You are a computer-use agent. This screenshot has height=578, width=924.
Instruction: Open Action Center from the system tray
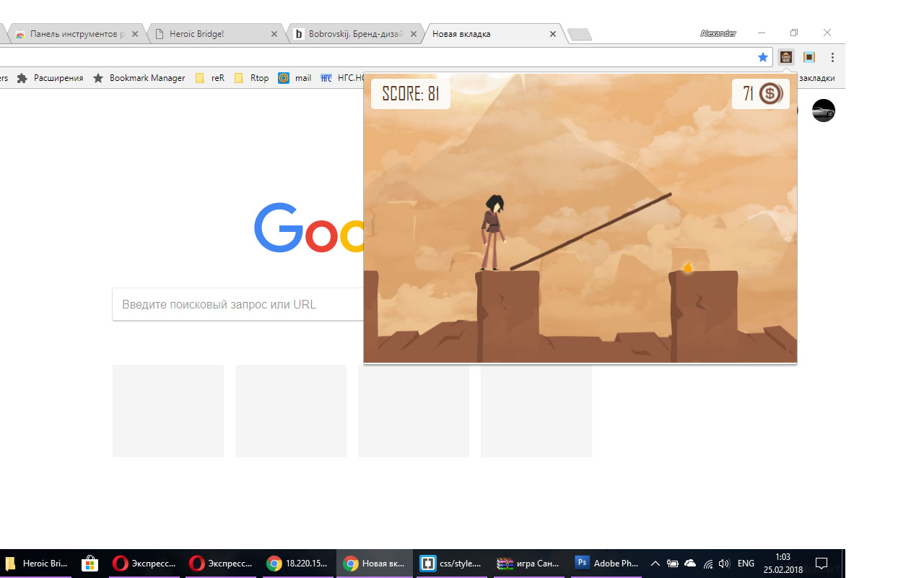(x=821, y=563)
